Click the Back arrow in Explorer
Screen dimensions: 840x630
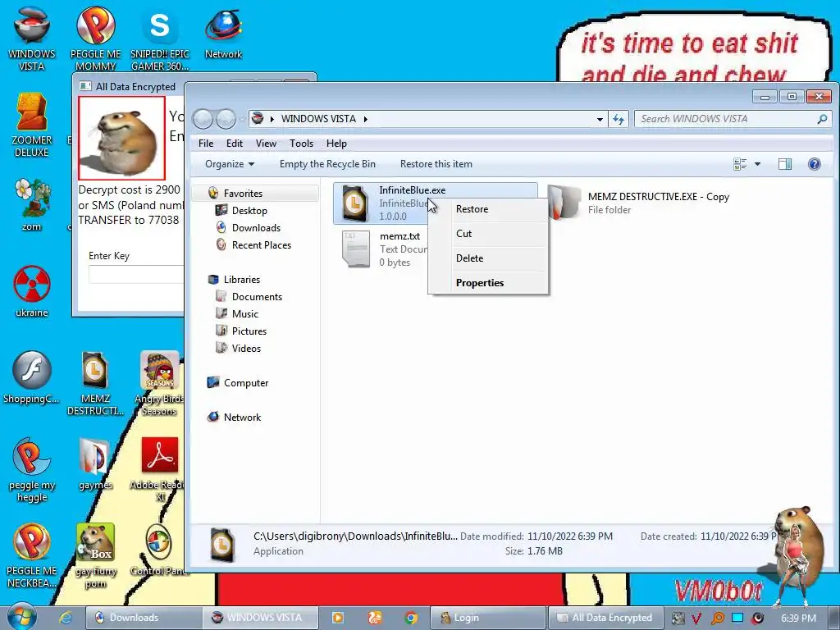[203, 119]
